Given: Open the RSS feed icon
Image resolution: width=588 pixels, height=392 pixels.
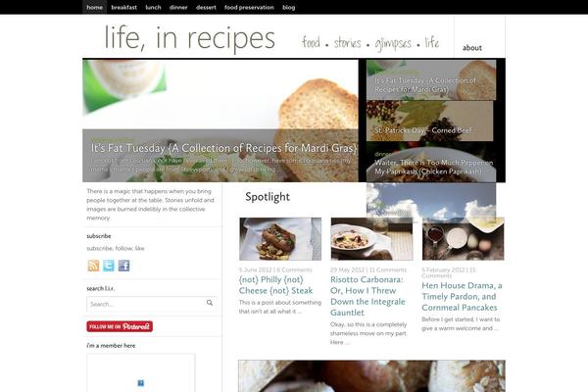Looking at the screenshot, I should pos(93,266).
